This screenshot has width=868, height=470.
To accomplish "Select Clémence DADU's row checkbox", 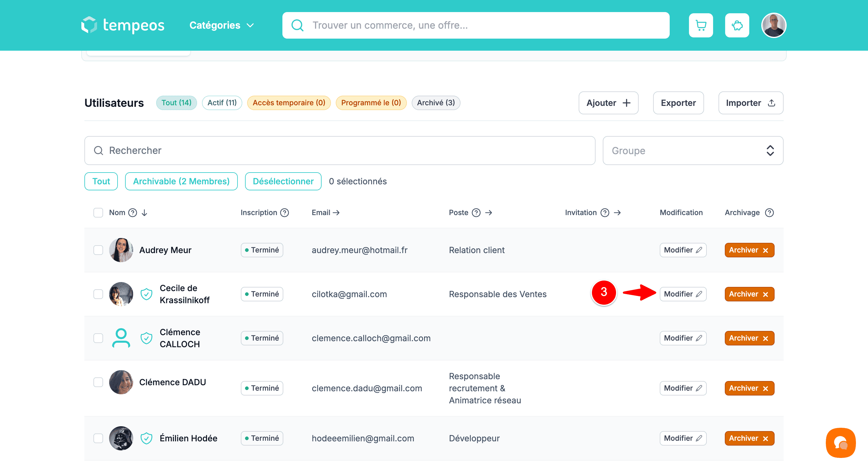I will coord(98,382).
